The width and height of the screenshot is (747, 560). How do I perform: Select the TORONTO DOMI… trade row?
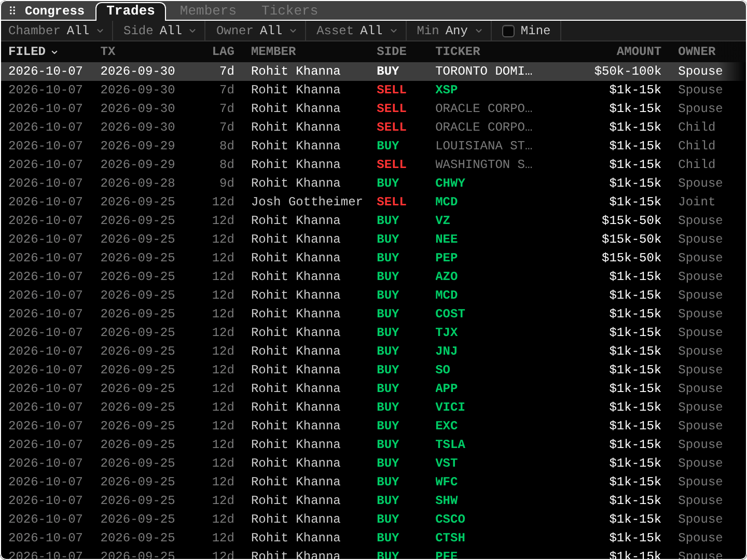[x=374, y=71]
